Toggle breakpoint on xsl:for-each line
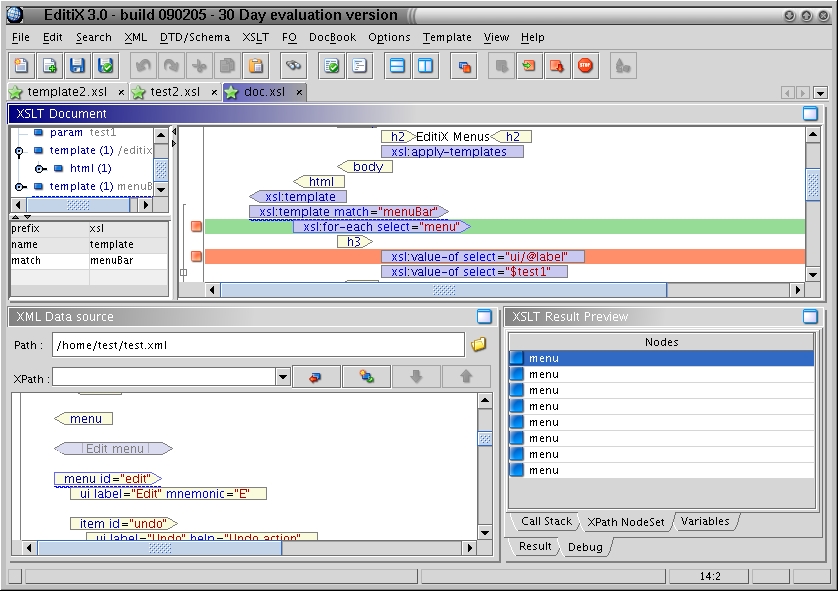 tap(196, 227)
